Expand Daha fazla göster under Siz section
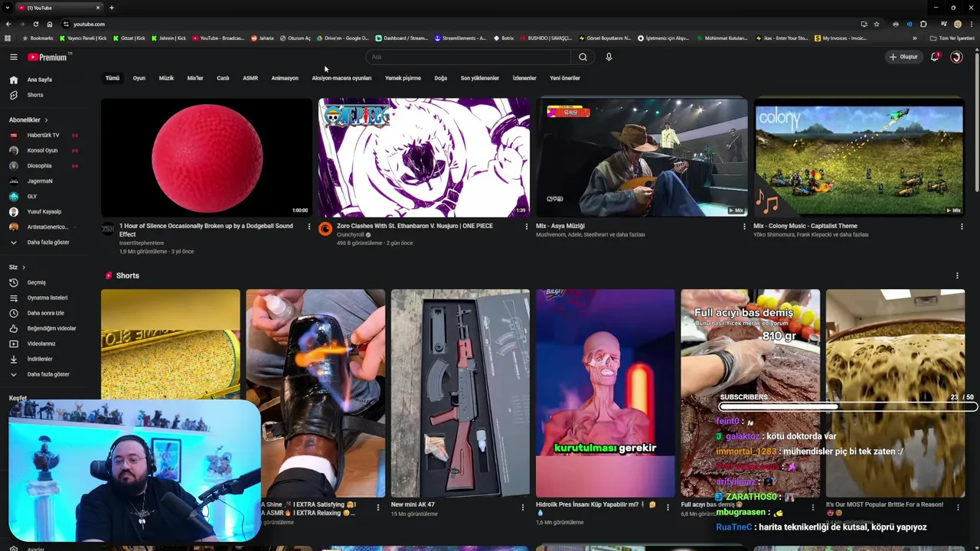The height and width of the screenshot is (551, 980). pyautogui.click(x=47, y=374)
